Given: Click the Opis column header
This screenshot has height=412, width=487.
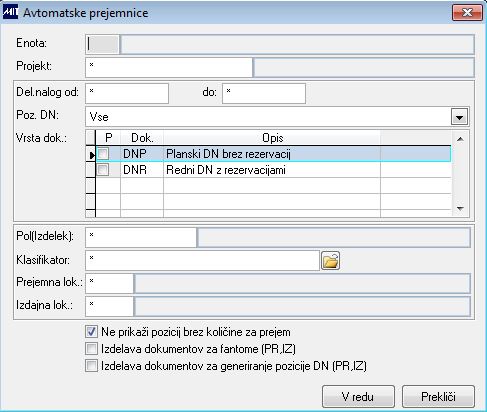Looking at the screenshot, I should 272,138.
